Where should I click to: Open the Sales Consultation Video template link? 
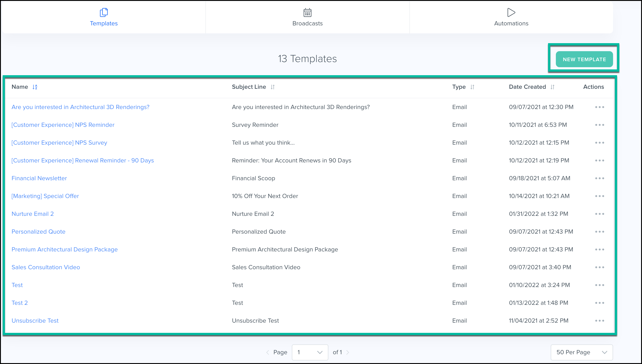46,267
